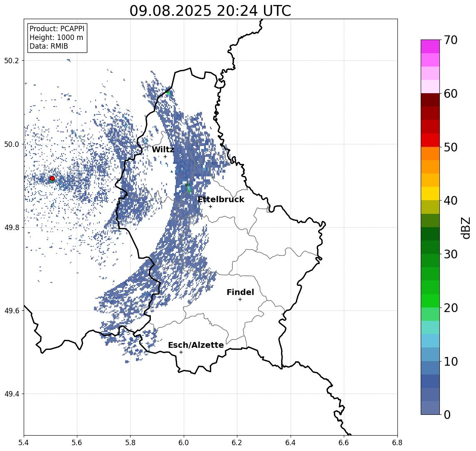The image size is (476, 451).
Task: Click the yellow colorbar swatch above 40
Action: pos(430,193)
